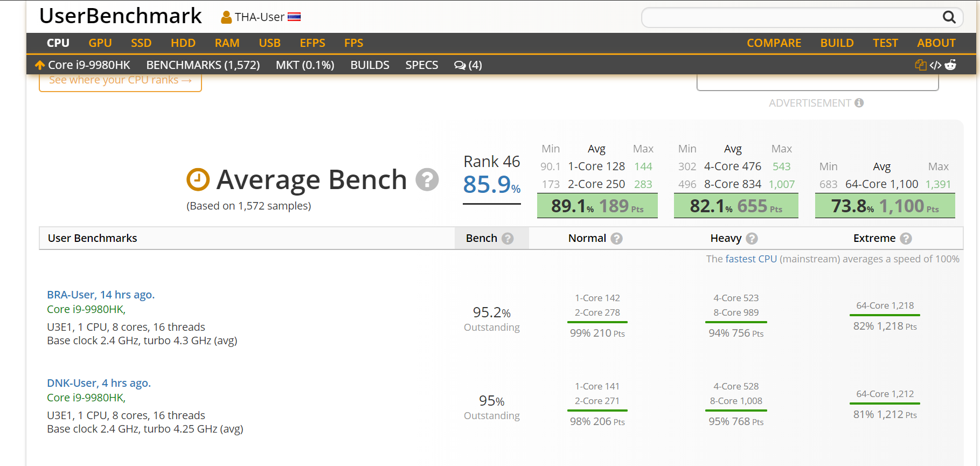
Task: Open the THA-User profile link
Action: tap(260, 17)
